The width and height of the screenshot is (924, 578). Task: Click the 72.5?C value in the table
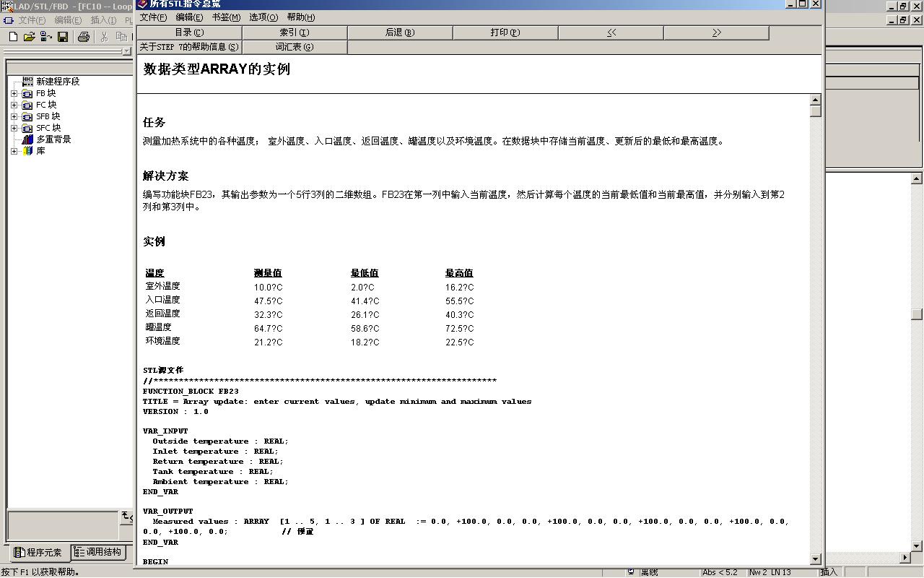coord(459,328)
